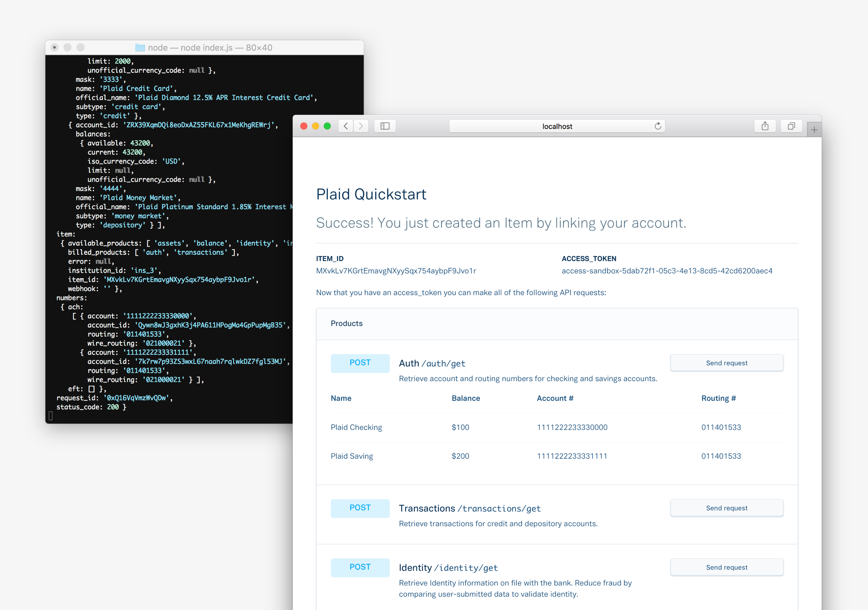The height and width of the screenshot is (610, 868).
Task: Click the Plaid Quickstart heading
Action: [371, 195]
